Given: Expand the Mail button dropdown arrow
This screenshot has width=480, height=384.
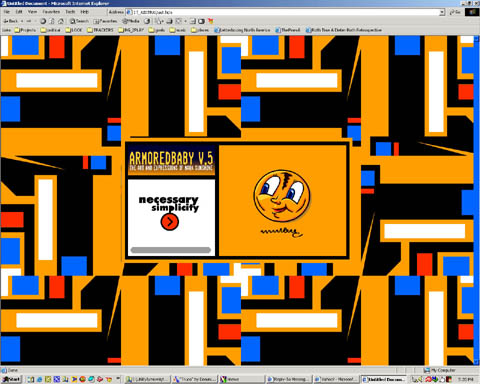Looking at the screenshot, I should pos(162,21).
